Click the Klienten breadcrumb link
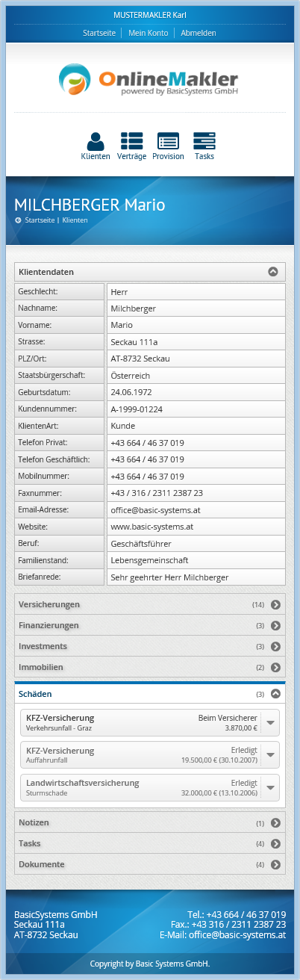 pos(75,220)
